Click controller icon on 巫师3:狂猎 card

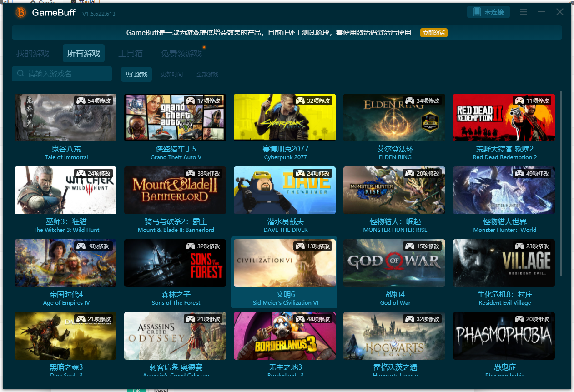pyautogui.click(x=81, y=173)
